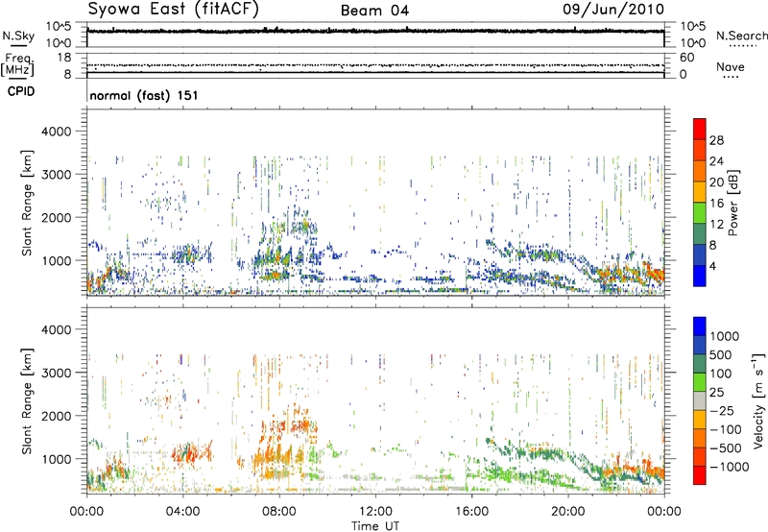This screenshot has height=532, width=768.
Task: Click the 'normal (fast) 151' mode text
Action: 144,95
